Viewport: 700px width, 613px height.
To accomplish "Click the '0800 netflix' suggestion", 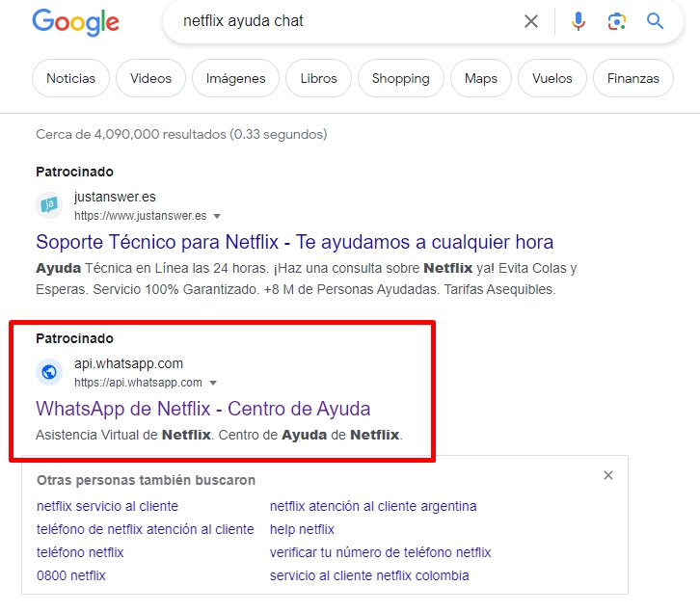I will [71, 576].
